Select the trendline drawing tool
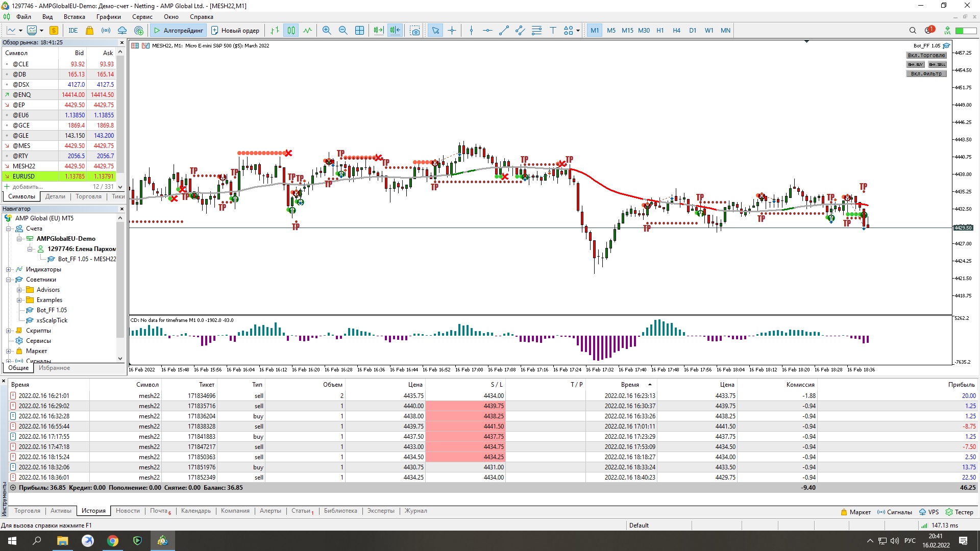This screenshot has height=551, width=980. (x=504, y=31)
